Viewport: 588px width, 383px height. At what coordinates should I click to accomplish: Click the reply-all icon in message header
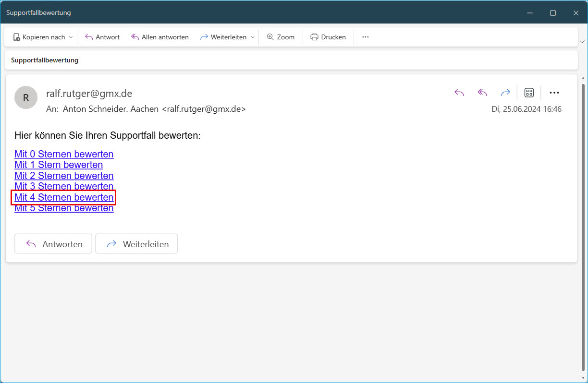(482, 93)
